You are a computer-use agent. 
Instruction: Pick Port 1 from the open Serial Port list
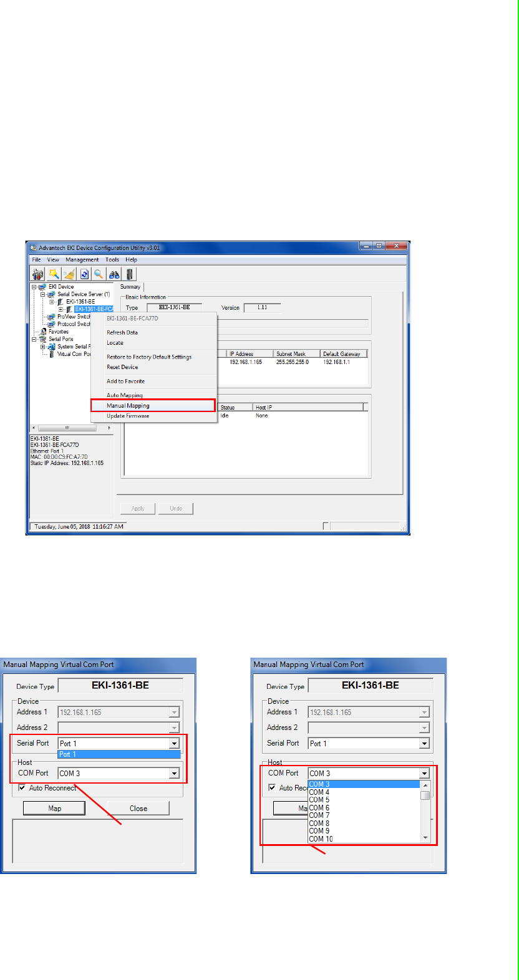click(119, 754)
